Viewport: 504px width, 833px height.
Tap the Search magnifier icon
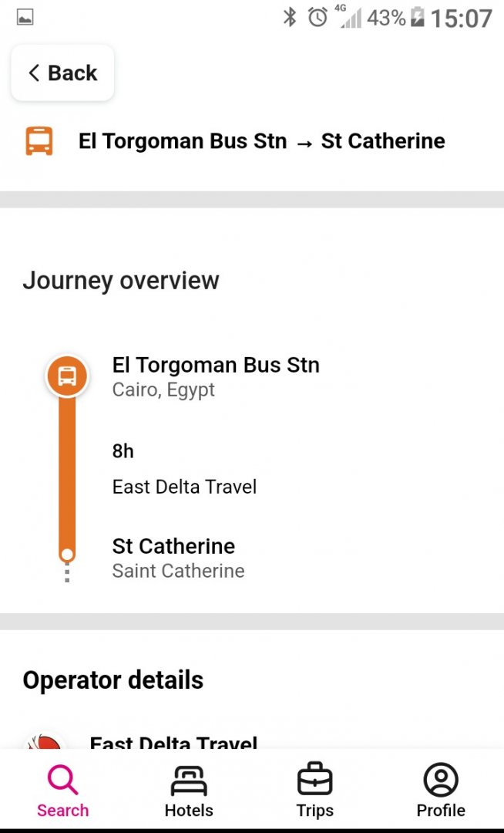click(62, 781)
